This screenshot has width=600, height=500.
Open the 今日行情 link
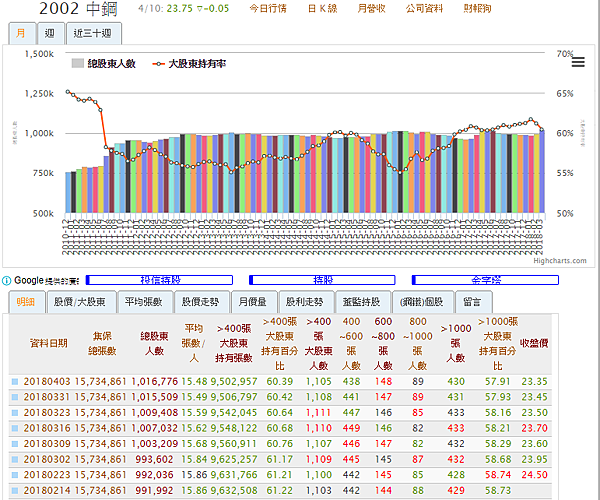pos(268,8)
